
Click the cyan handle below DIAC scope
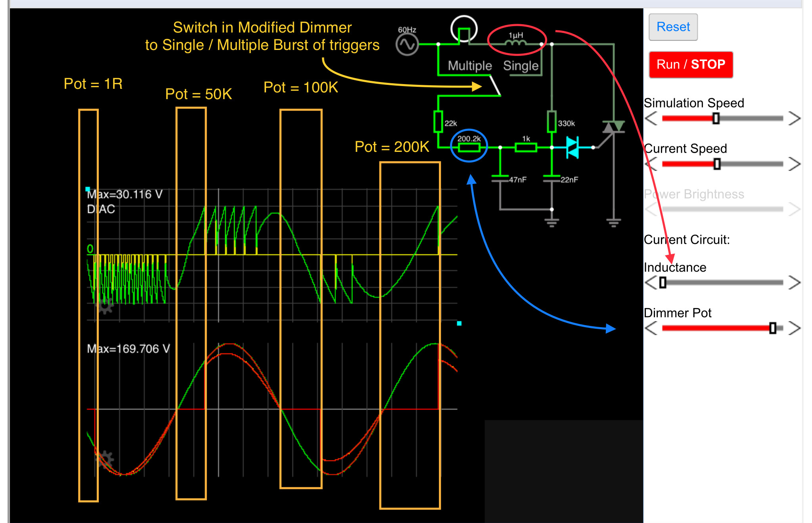[x=459, y=323]
